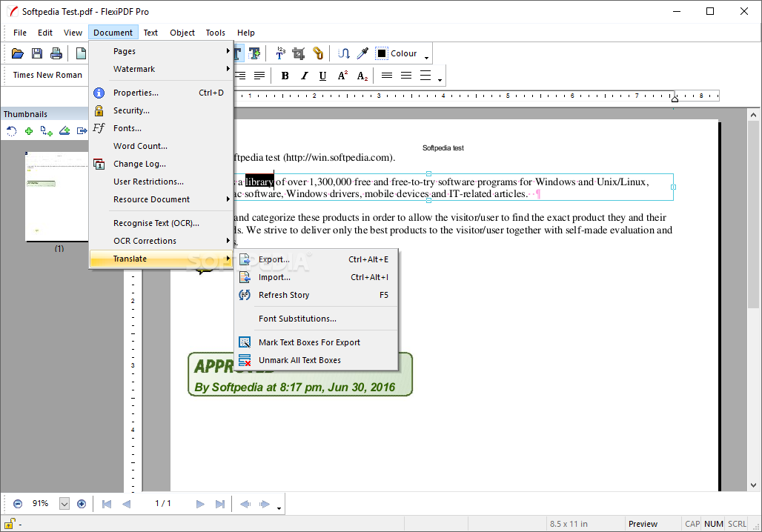Image resolution: width=762 pixels, height=532 pixels.
Task: Toggle the double line spacing button
Action: [425, 76]
